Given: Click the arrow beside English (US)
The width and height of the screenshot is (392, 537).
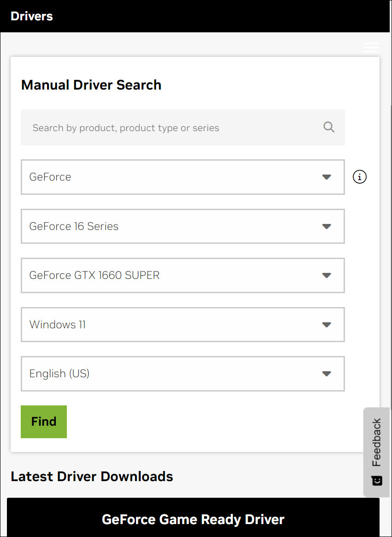Looking at the screenshot, I should click(327, 374).
